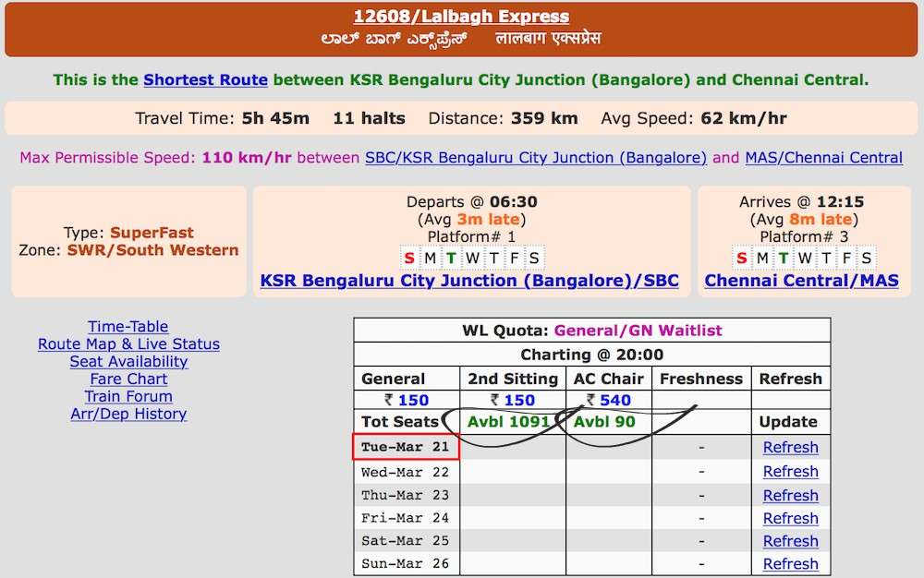Refresh availability for Sat-Mar 25
The height and width of the screenshot is (578, 924).
(790, 541)
